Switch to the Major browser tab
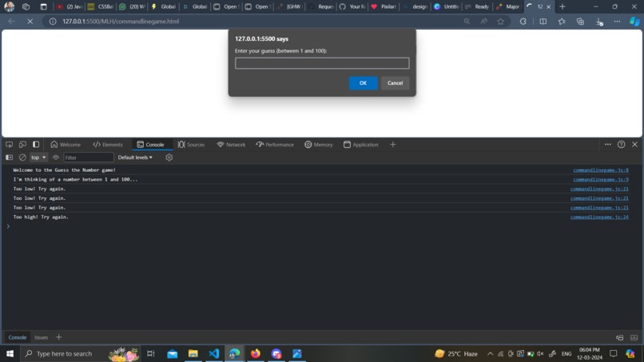The width and height of the screenshot is (644, 362). coord(509,6)
